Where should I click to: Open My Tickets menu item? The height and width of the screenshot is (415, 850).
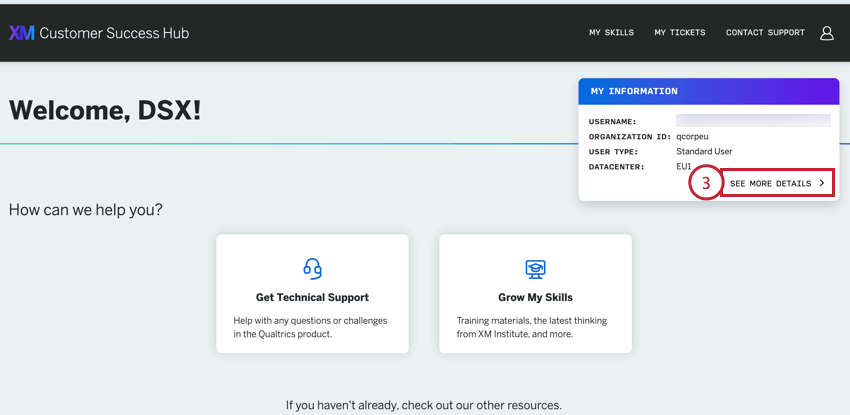point(680,33)
